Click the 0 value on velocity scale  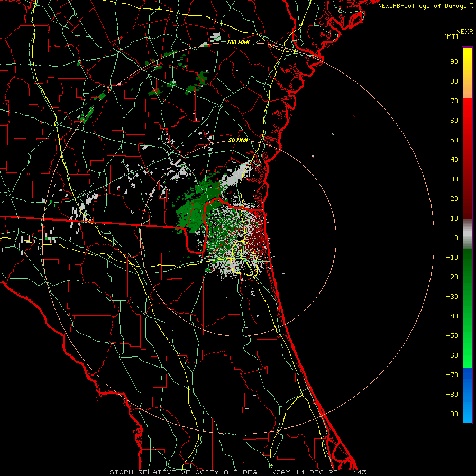456,238
